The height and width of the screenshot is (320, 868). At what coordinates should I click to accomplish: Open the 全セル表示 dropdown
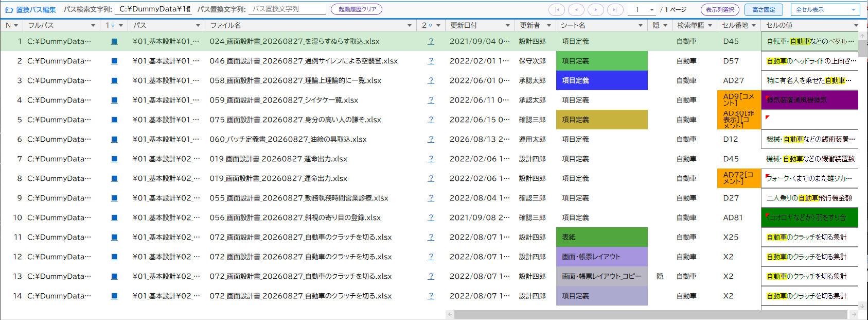(x=825, y=10)
